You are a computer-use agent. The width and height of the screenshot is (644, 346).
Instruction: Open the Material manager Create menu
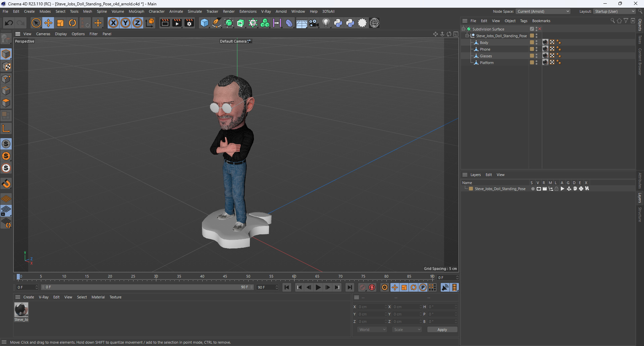tap(29, 297)
